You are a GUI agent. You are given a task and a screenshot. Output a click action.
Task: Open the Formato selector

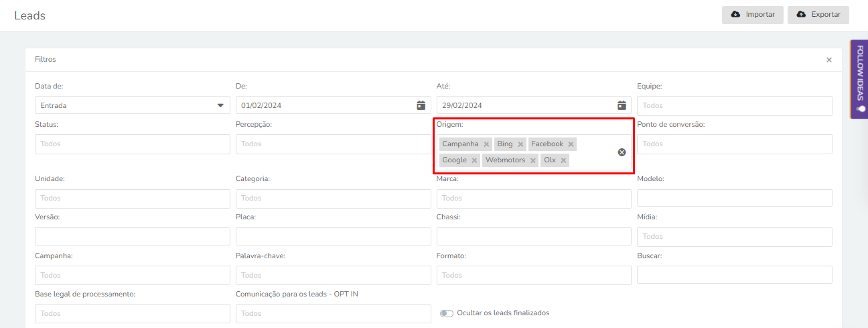534,275
